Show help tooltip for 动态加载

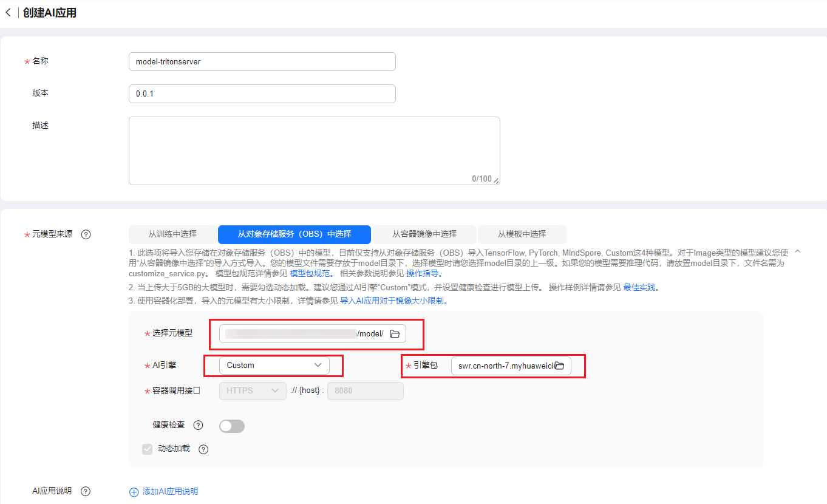(x=203, y=449)
